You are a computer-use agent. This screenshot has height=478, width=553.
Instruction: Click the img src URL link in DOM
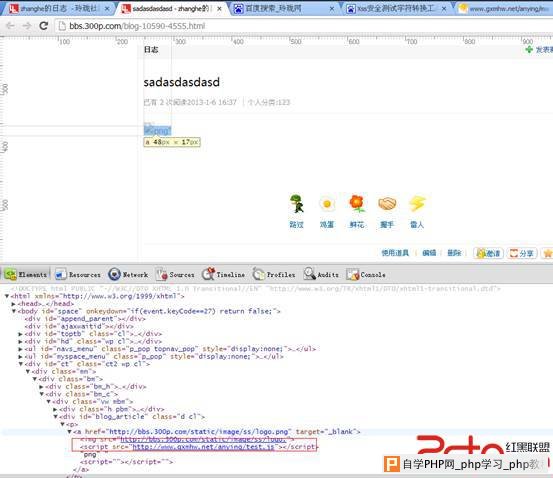[x=203, y=440]
